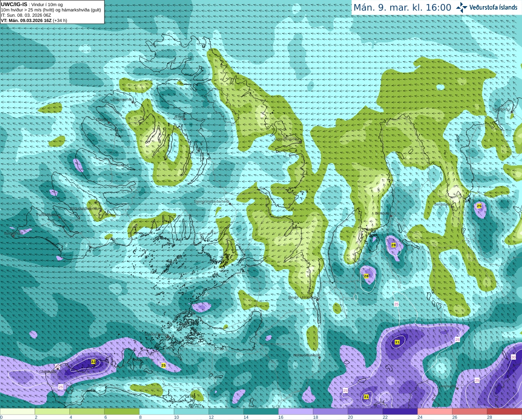Click the yellow 31 gust marker at the bottom edge
The height and width of the screenshot is (420, 522).
366,397
